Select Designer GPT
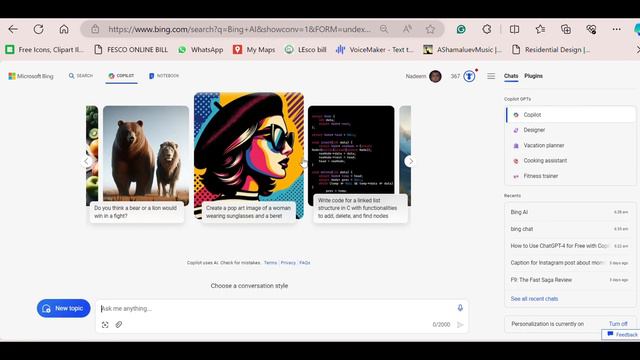The height and width of the screenshot is (360, 640). tap(571, 130)
